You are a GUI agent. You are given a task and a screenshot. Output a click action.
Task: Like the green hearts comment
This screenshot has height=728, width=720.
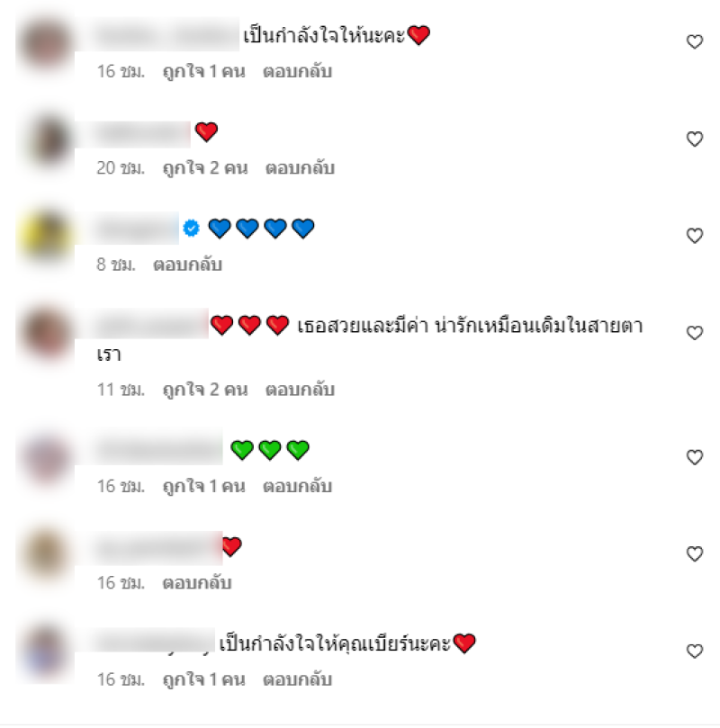[x=695, y=457]
